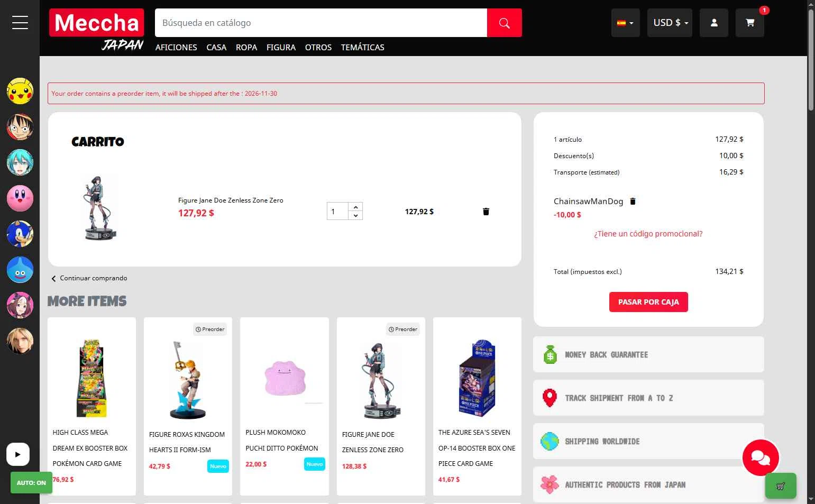Open Figure Roxas Kingdom Hearts II product
Image resolution: width=815 pixels, height=504 pixels.
187,442
